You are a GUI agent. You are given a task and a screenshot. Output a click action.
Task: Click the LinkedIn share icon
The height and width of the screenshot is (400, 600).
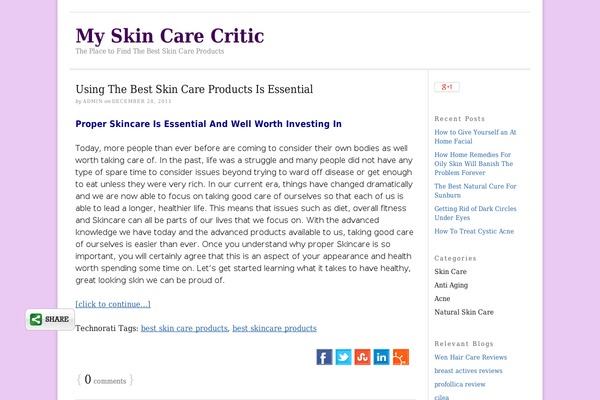(381, 357)
